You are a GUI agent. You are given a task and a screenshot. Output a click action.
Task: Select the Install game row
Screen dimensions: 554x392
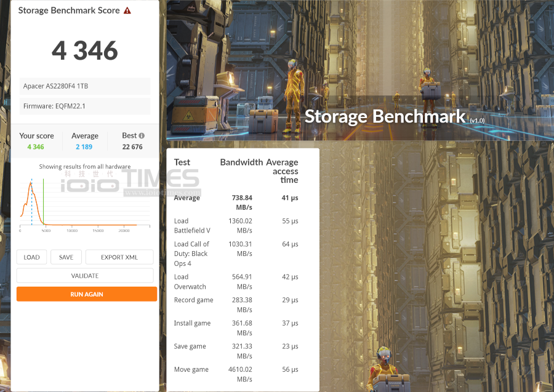click(x=236, y=328)
